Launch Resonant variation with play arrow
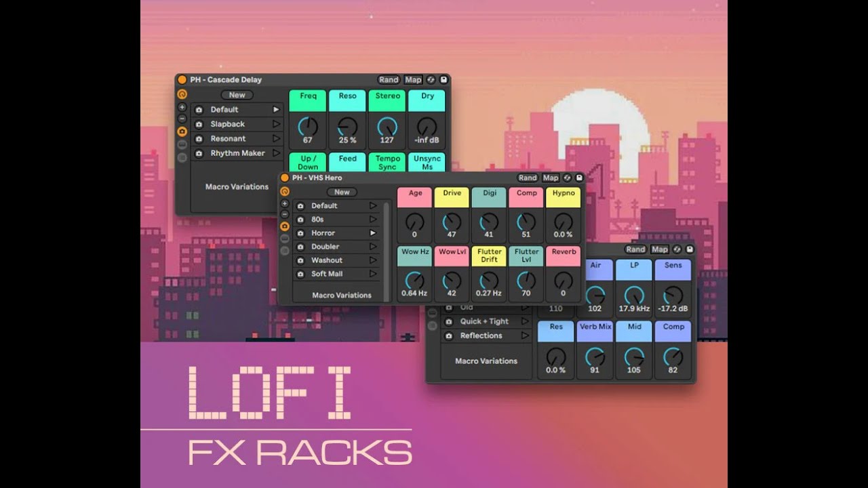Screen dimensions: 868x488 [276, 139]
